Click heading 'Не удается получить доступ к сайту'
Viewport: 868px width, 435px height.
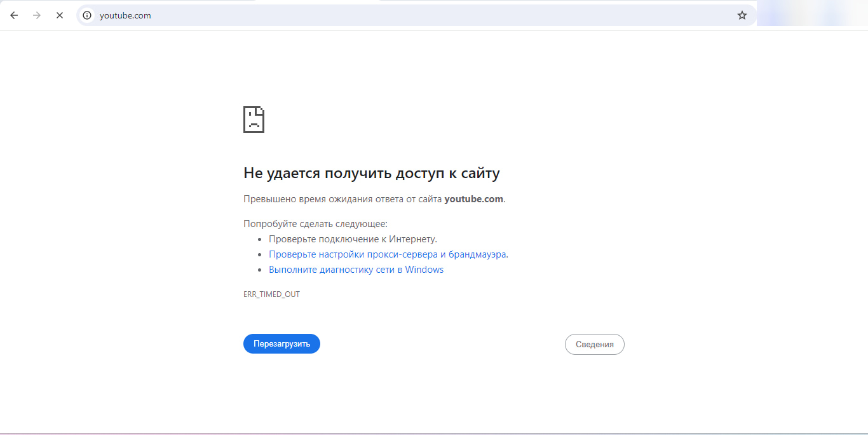(372, 173)
